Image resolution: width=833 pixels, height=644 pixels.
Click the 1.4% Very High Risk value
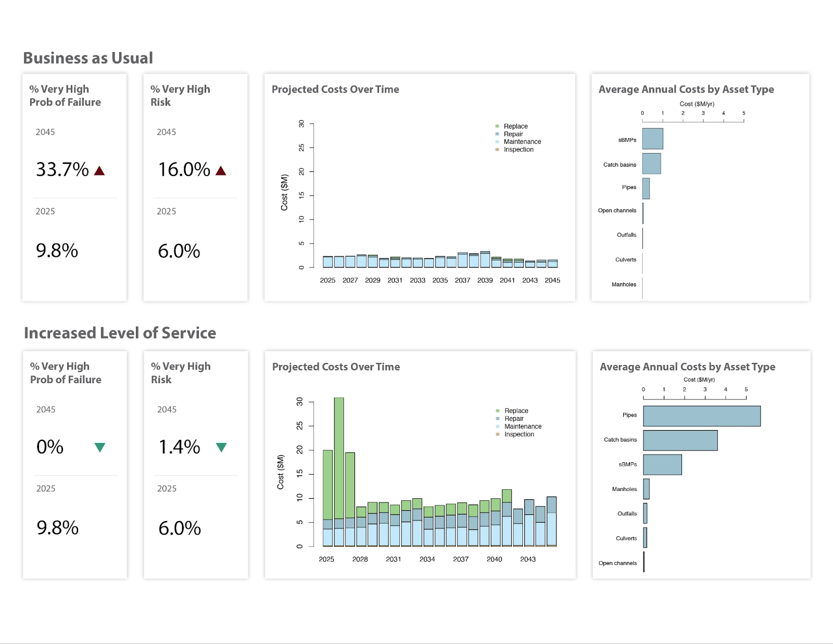(179, 447)
